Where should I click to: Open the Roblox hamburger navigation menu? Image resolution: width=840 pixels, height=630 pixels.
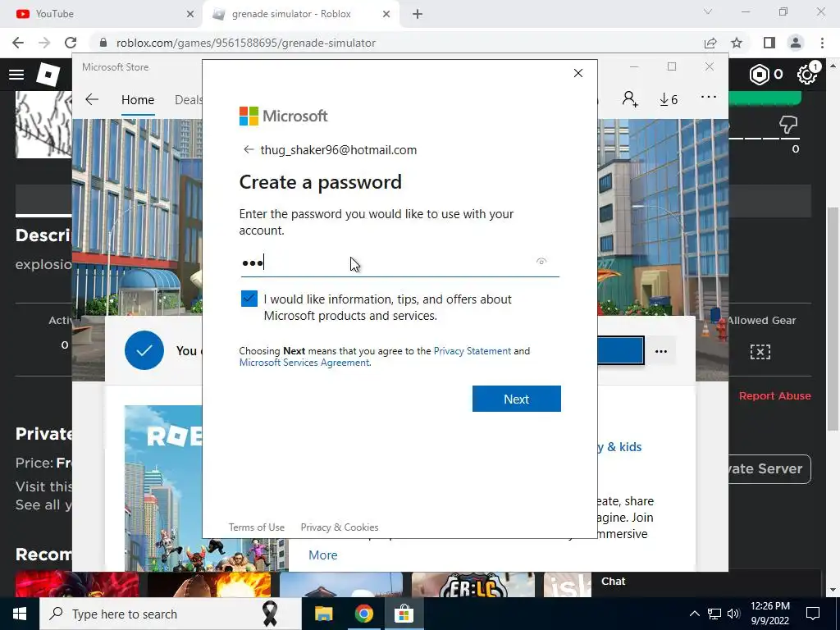(16, 75)
